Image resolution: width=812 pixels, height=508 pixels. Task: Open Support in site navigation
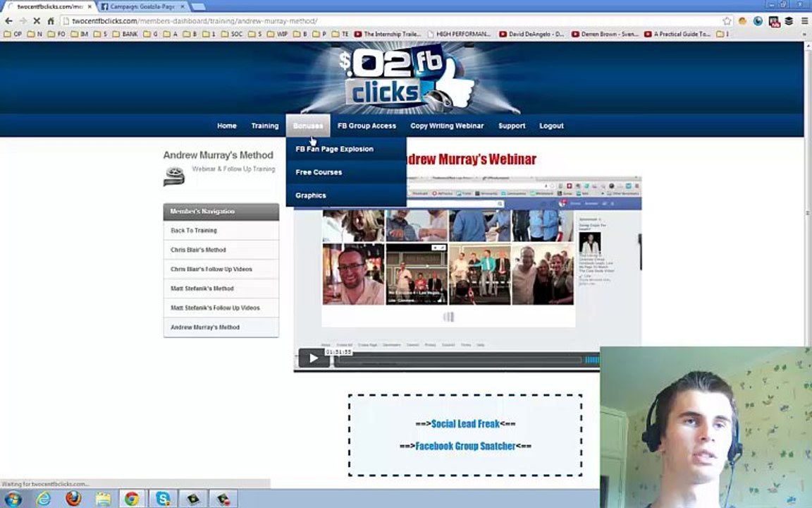coord(512,126)
